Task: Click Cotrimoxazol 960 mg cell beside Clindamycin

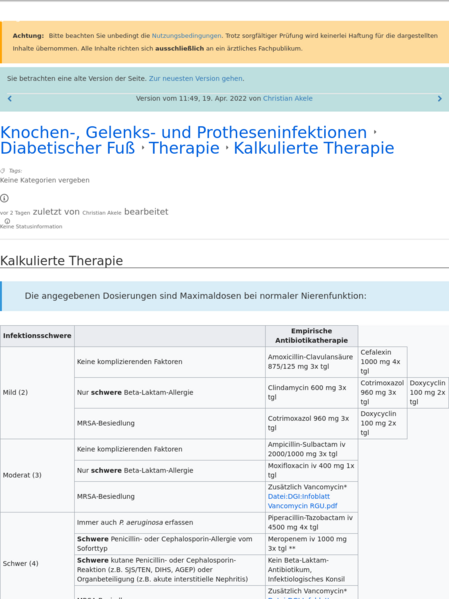Action: tap(383, 392)
